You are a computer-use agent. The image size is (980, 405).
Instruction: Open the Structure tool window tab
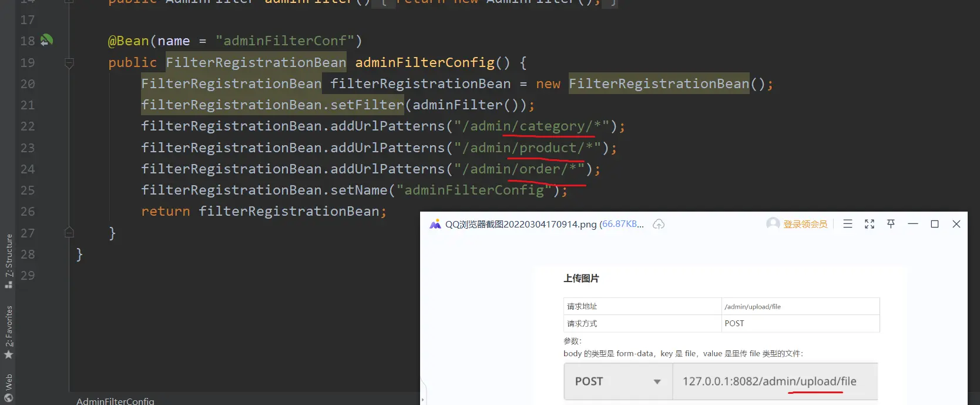click(x=9, y=261)
